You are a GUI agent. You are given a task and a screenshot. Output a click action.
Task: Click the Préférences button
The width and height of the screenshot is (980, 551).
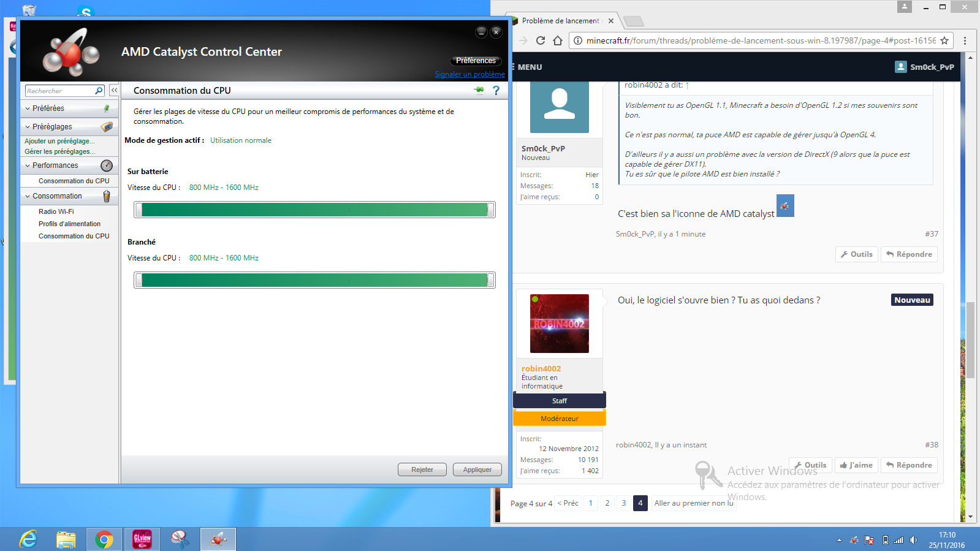pyautogui.click(x=476, y=61)
